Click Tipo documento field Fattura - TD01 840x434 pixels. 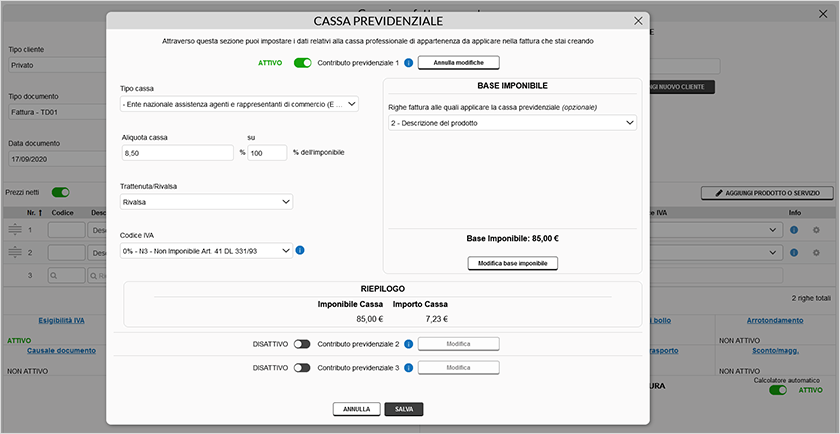(57, 113)
